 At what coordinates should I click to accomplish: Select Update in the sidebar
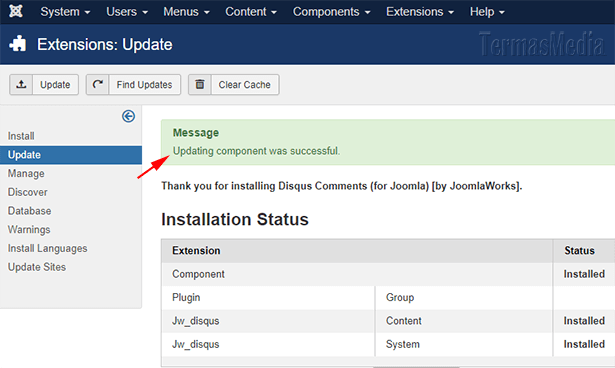(x=71, y=155)
